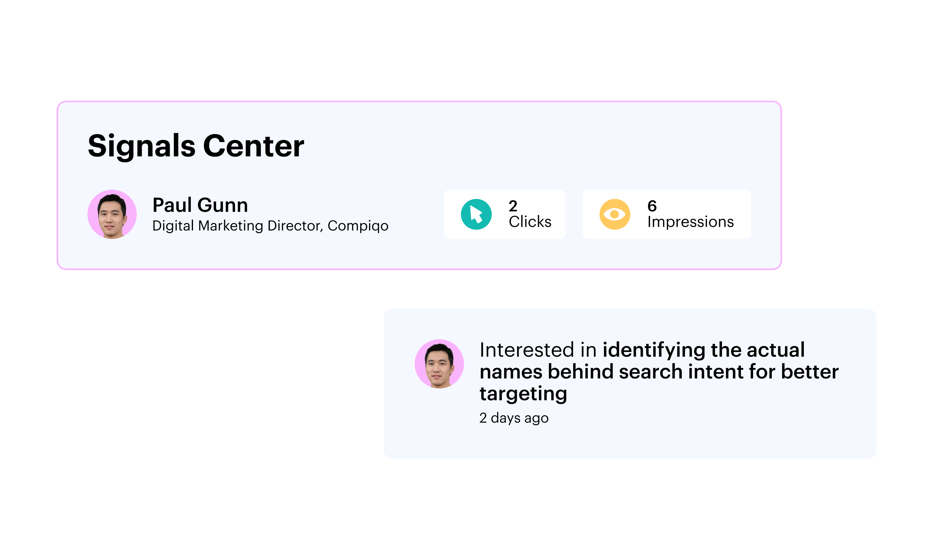The height and width of the screenshot is (560, 934).
Task: Click the "Interested in" lead-in text
Action: point(538,350)
